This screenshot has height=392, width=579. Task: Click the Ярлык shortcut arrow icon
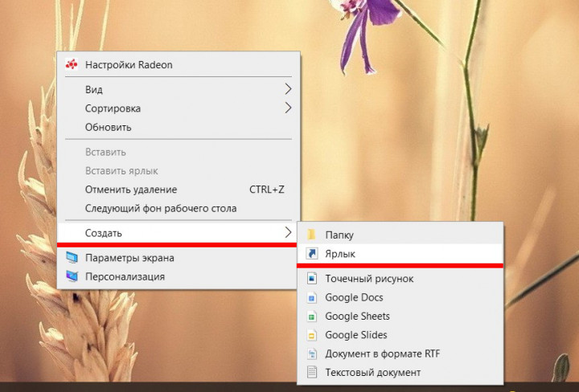coord(312,254)
